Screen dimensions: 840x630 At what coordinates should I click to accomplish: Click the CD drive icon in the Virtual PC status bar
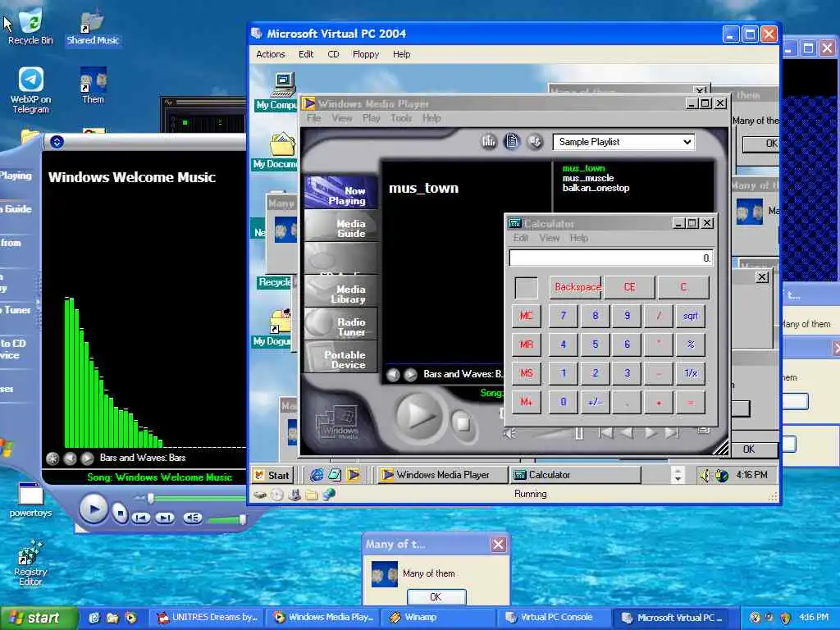coord(277,495)
